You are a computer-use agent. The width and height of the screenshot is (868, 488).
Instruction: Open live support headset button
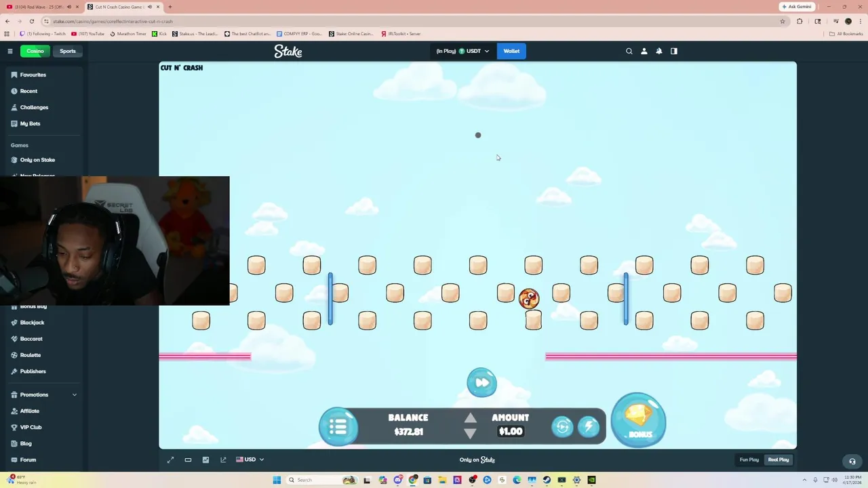pyautogui.click(x=852, y=462)
